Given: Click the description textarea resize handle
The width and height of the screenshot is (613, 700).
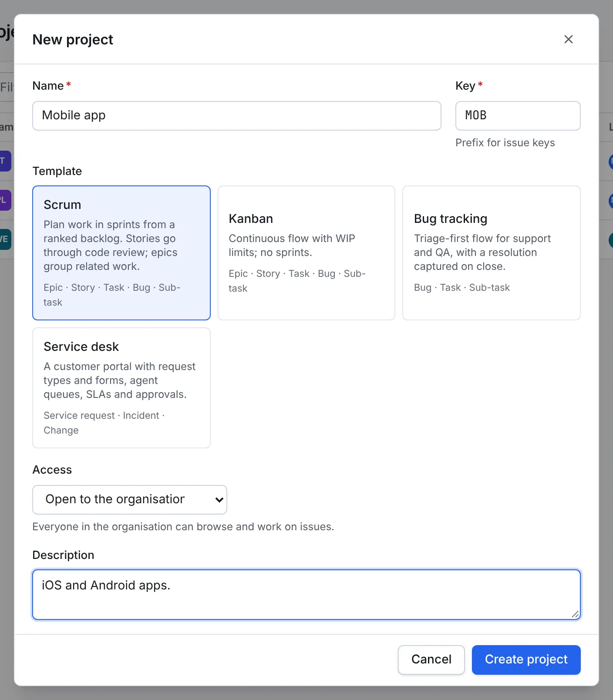Looking at the screenshot, I should click(x=575, y=614).
